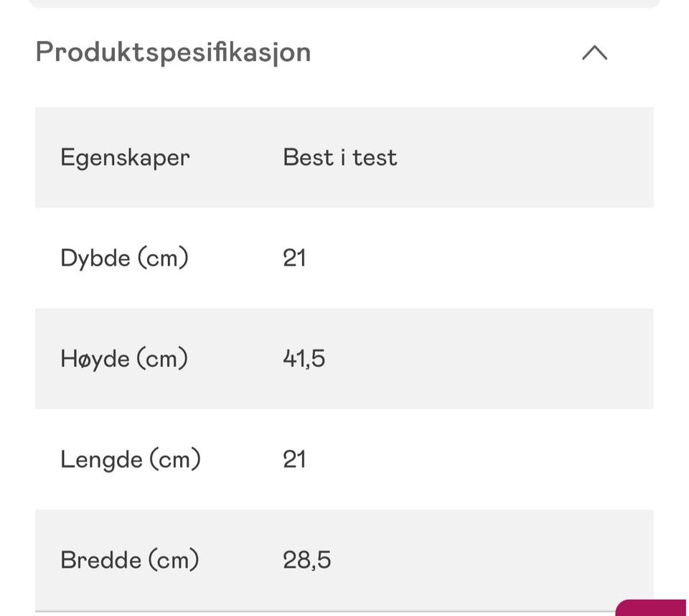Tap the pink floating button at bottom right

[x=655, y=608]
